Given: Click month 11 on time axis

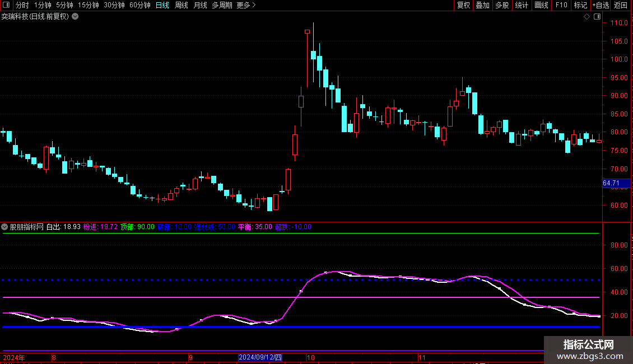Looking at the screenshot, I should (422, 357).
